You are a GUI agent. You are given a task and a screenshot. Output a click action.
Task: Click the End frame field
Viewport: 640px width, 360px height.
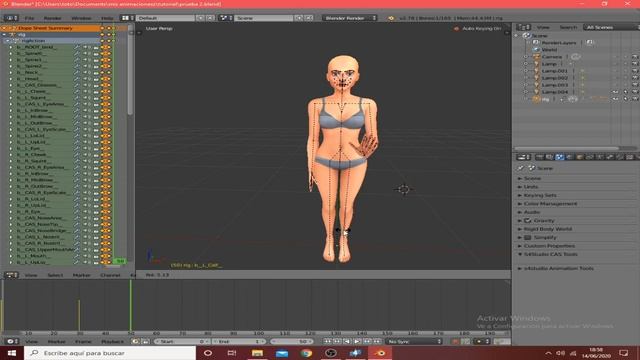click(239, 342)
